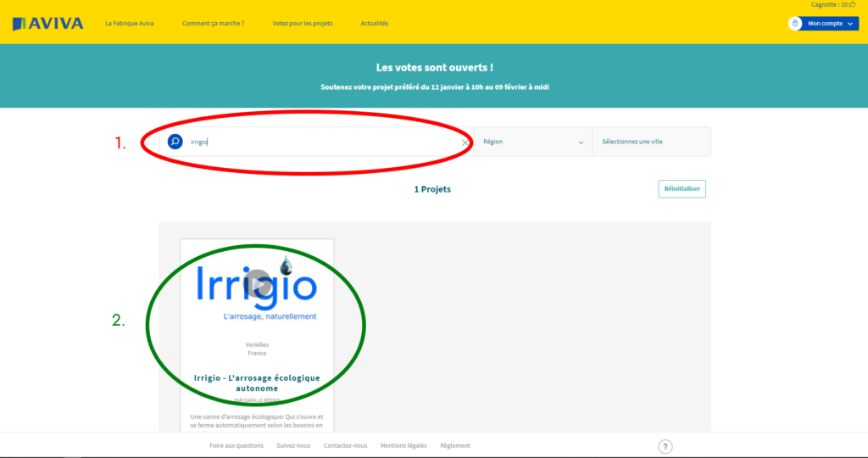
Task: Click the 'Venelles France' location text
Action: pyautogui.click(x=257, y=349)
